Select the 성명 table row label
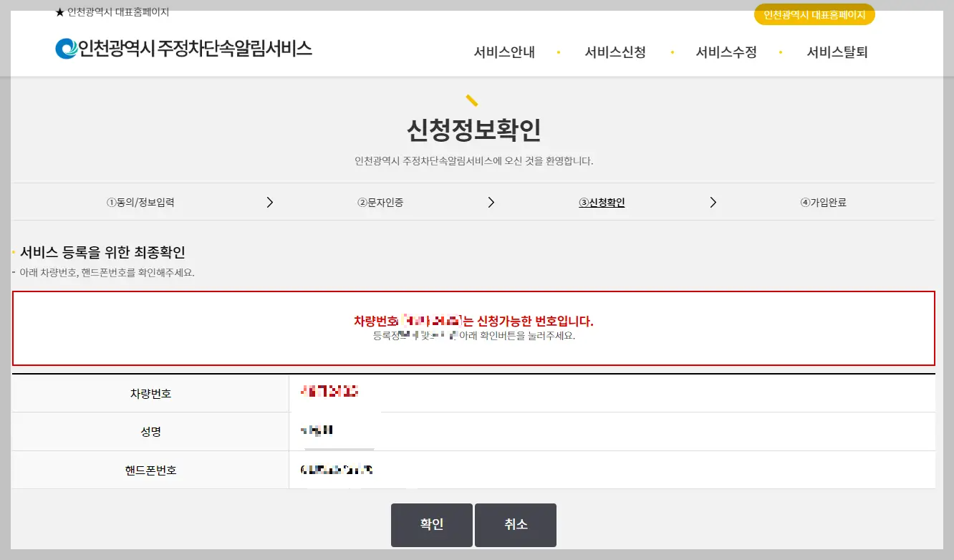The width and height of the screenshot is (954, 560). [x=150, y=431]
